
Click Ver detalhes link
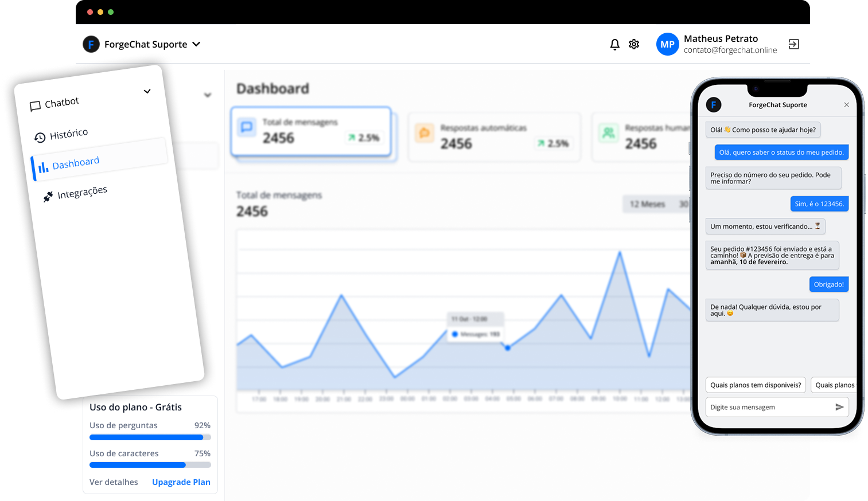pos(114,482)
